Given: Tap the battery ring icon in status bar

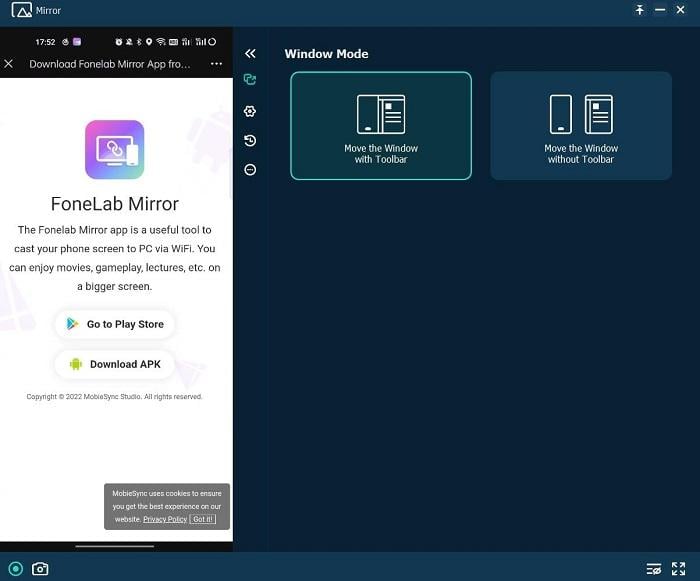Looking at the screenshot, I should click(x=212, y=42).
